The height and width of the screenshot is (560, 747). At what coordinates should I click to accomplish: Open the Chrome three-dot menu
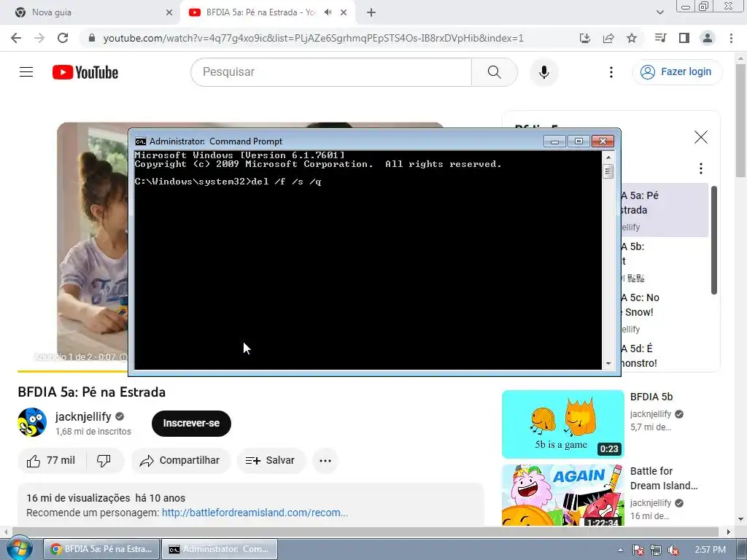pos(731,38)
